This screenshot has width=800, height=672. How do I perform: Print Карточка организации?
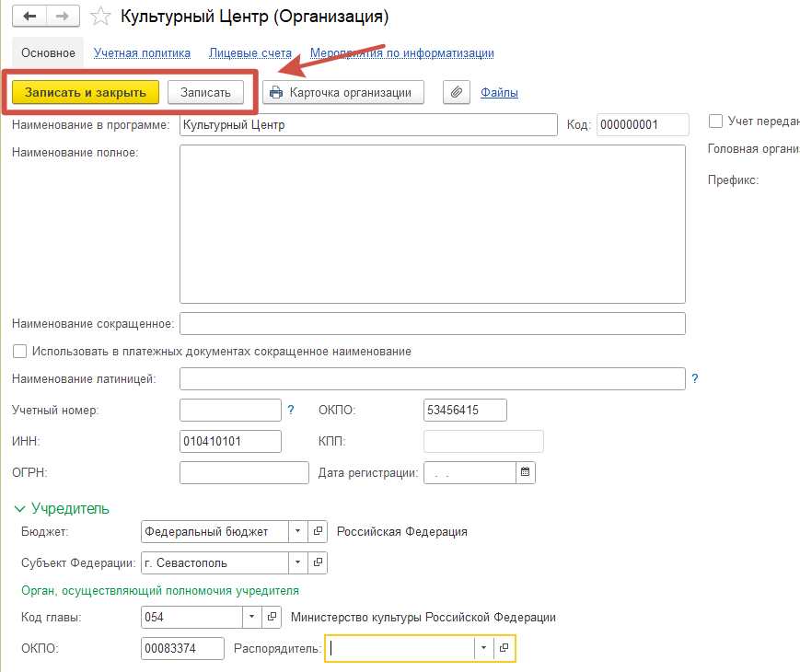pyautogui.click(x=343, y=92)
